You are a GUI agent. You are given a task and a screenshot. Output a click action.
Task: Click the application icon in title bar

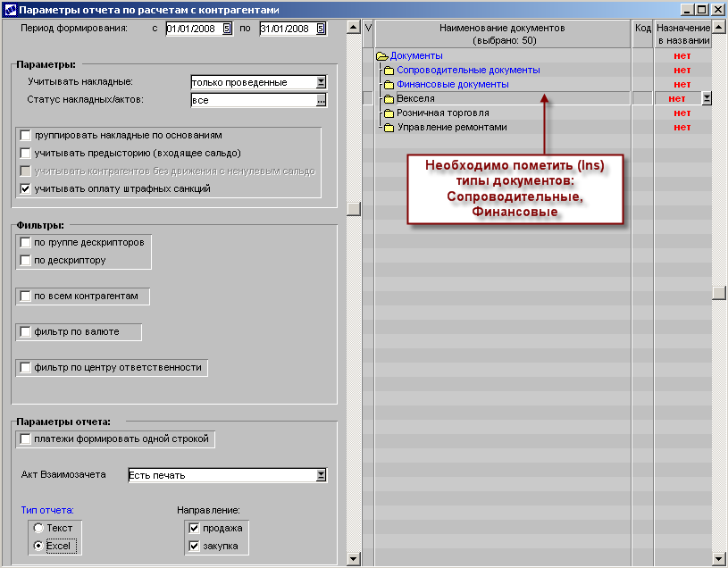point(10,9)
